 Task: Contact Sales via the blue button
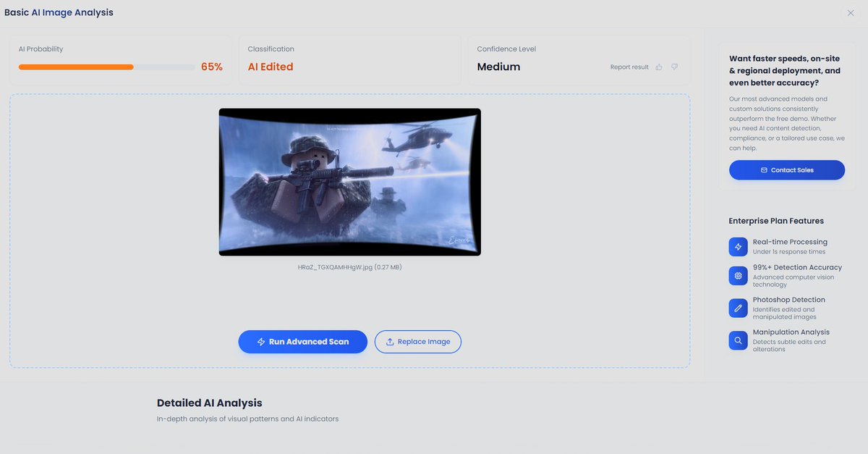tap(787, 170)
